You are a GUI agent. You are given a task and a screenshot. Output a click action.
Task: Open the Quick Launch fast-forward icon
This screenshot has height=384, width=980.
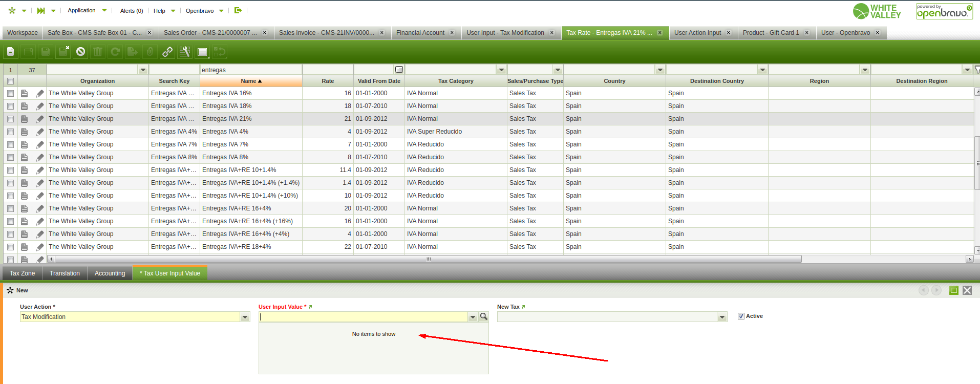coord(41,10)
